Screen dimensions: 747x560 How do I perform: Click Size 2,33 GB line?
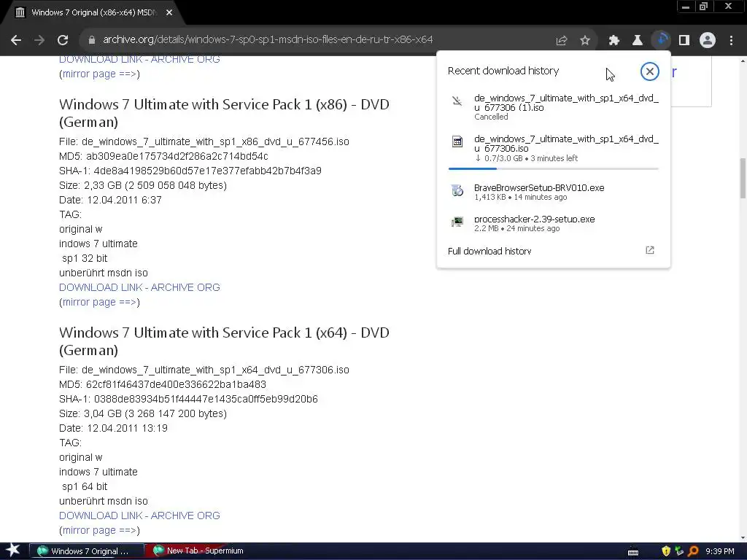coord(143,185)
